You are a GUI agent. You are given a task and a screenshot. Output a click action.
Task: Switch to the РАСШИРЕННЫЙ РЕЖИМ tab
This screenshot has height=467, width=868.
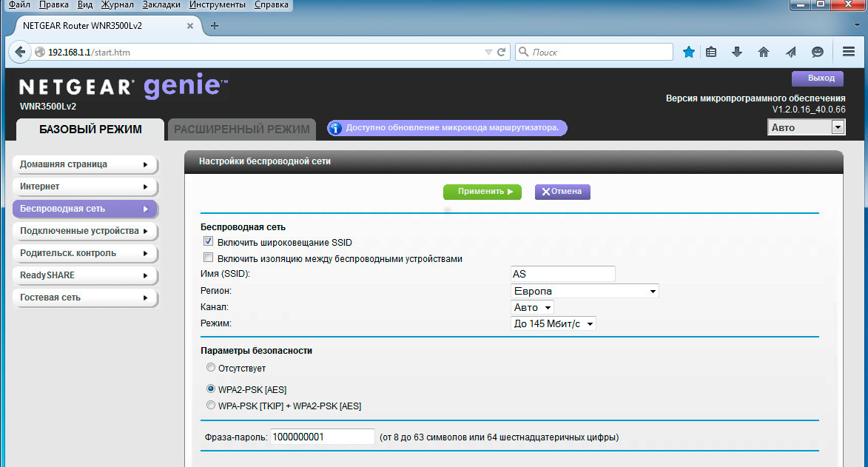pyautogui.click(x=242, y=130)
